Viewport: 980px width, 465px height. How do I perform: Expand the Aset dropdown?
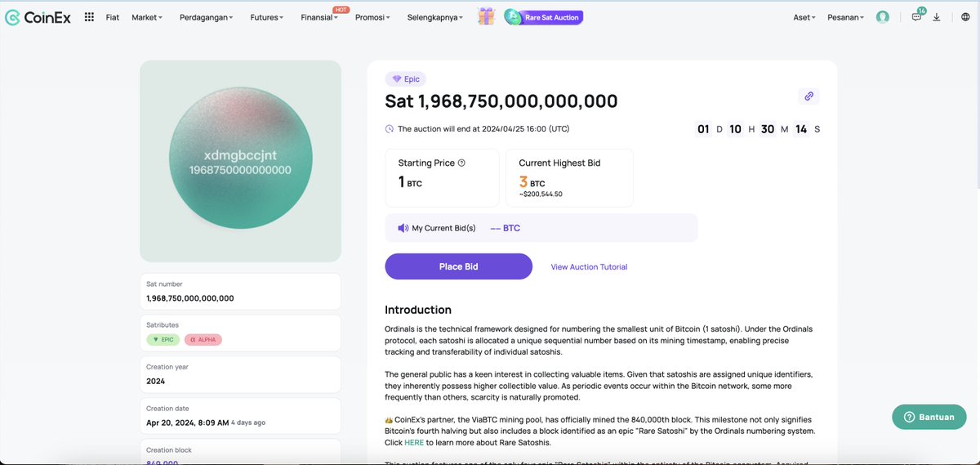coord(804,17)
